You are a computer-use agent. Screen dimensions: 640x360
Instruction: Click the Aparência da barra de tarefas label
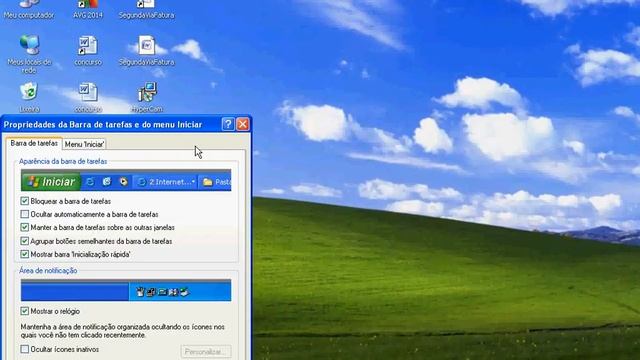click(x=63, y=161)
